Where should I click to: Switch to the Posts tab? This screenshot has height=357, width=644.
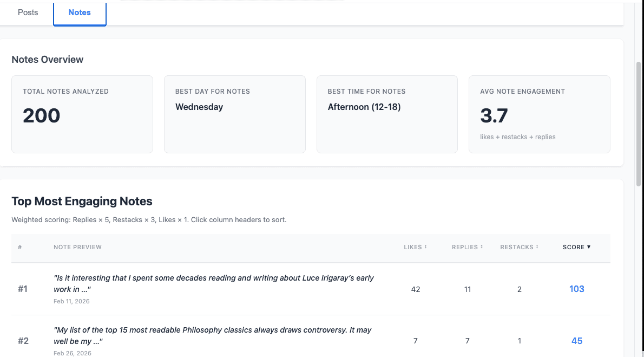pos(28,12)
